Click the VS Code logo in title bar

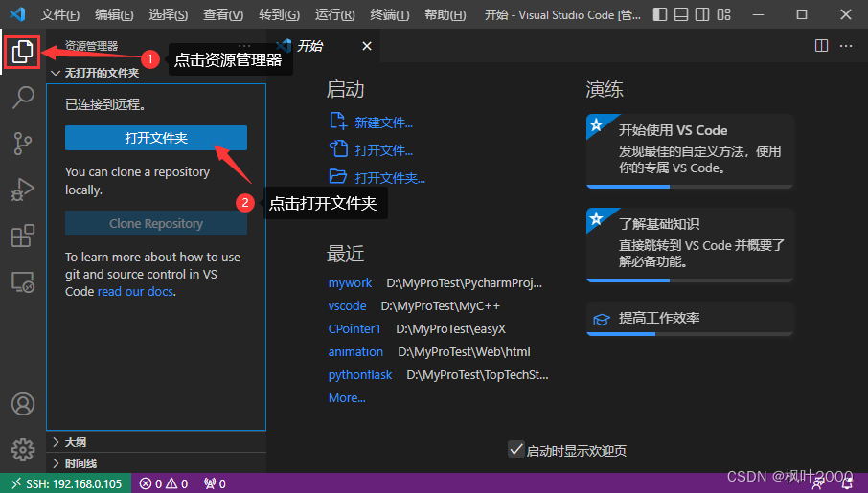tap(17, 14)
